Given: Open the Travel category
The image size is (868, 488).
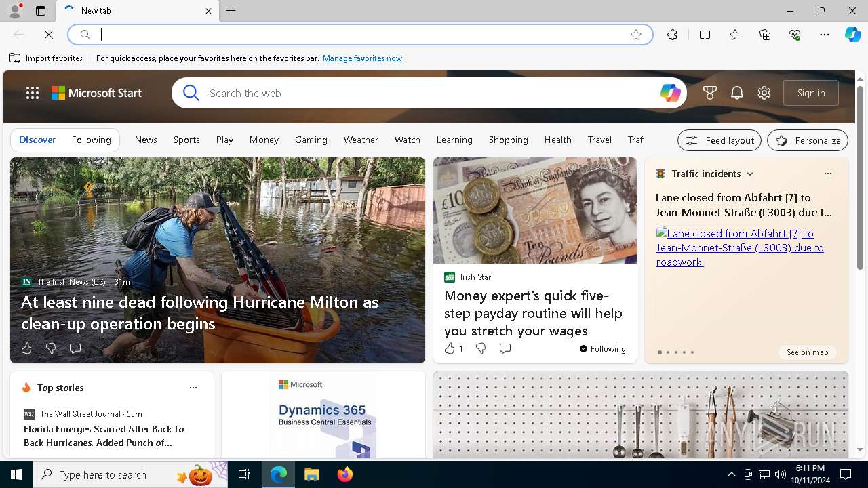Looking at the screenshot, I should coord(599,140).
